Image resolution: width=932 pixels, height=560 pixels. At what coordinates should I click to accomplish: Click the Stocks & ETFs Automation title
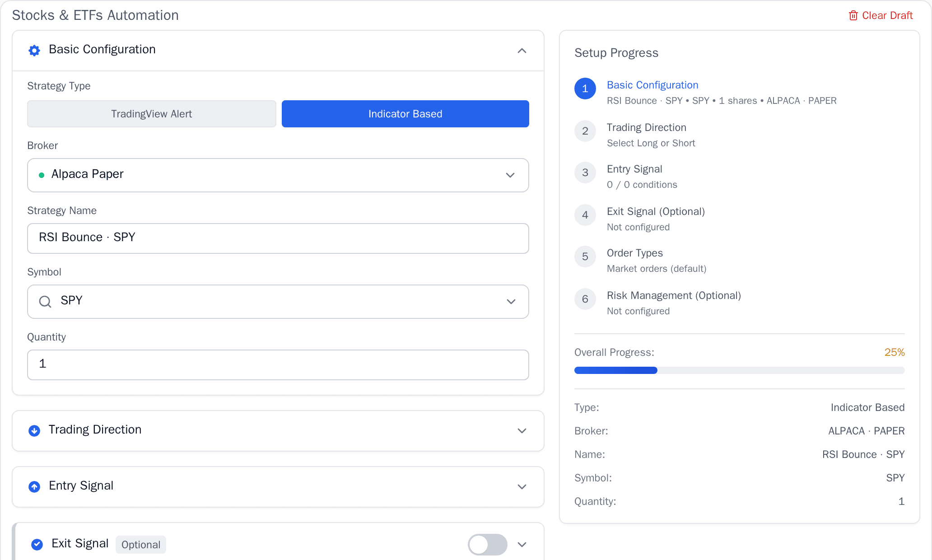tap(95, 15)
